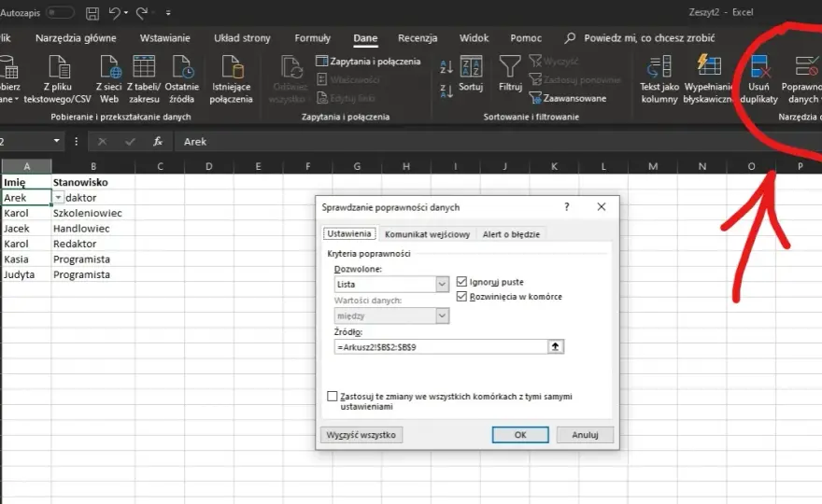
Task: Toggle the Autozapis switch
Action: click(x=59, y=12)
